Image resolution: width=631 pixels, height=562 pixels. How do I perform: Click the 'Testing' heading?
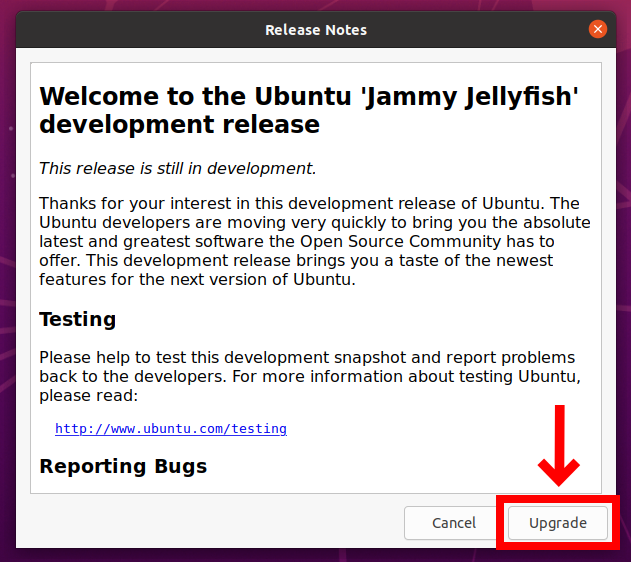78,319
